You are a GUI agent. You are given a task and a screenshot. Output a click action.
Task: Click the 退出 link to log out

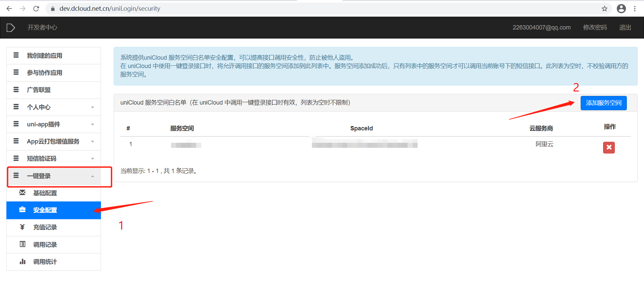625,27
